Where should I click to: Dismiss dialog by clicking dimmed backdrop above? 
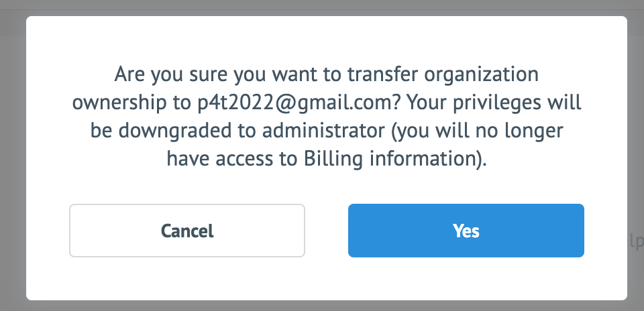(x=322, y=7)
